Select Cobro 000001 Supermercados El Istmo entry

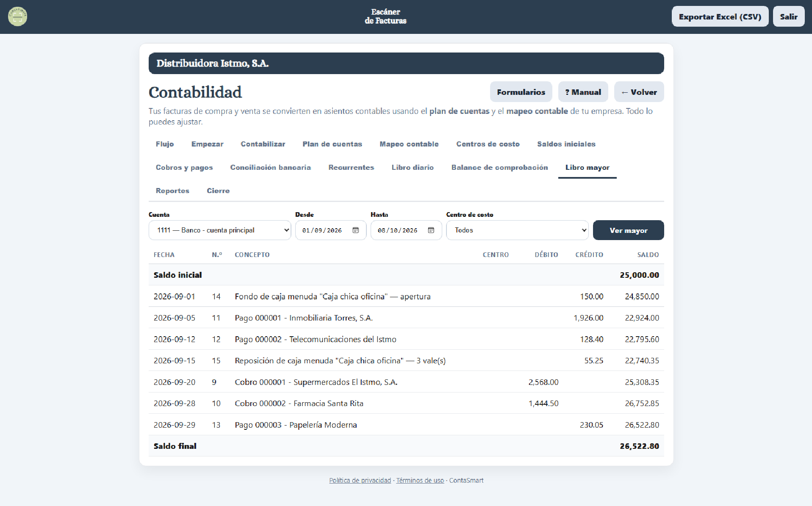(x=406, y=382)
